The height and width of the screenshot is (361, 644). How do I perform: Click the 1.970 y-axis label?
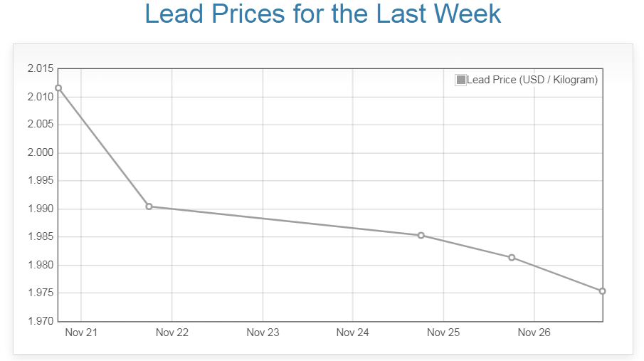pos(41,321)
